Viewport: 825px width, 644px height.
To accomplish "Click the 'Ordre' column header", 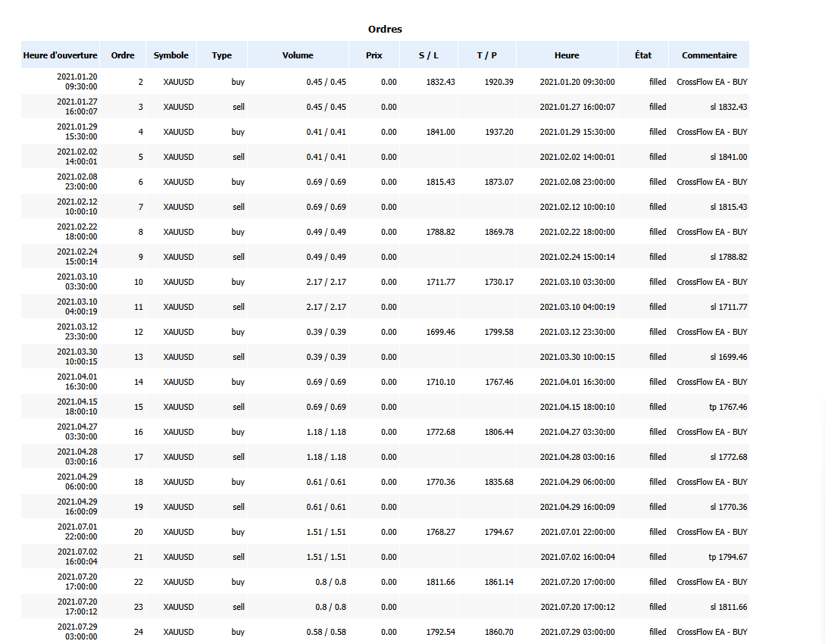I will [123, 55].
